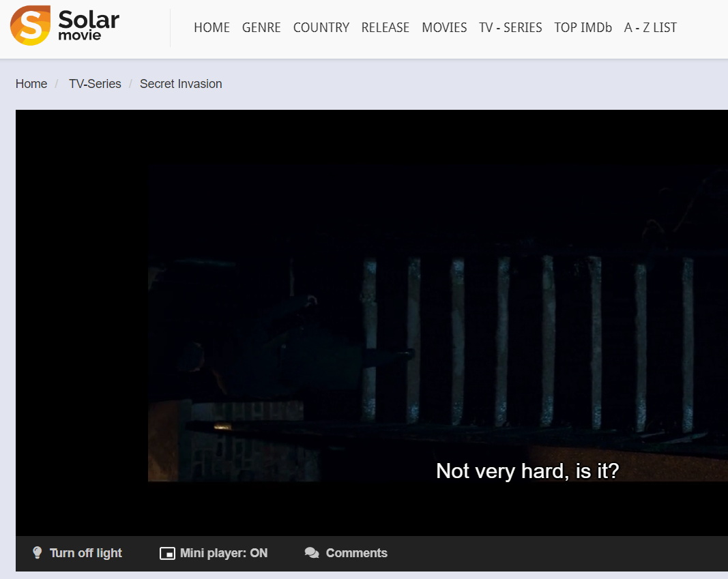Expand the GENRE menu

[x=261, y=28]
